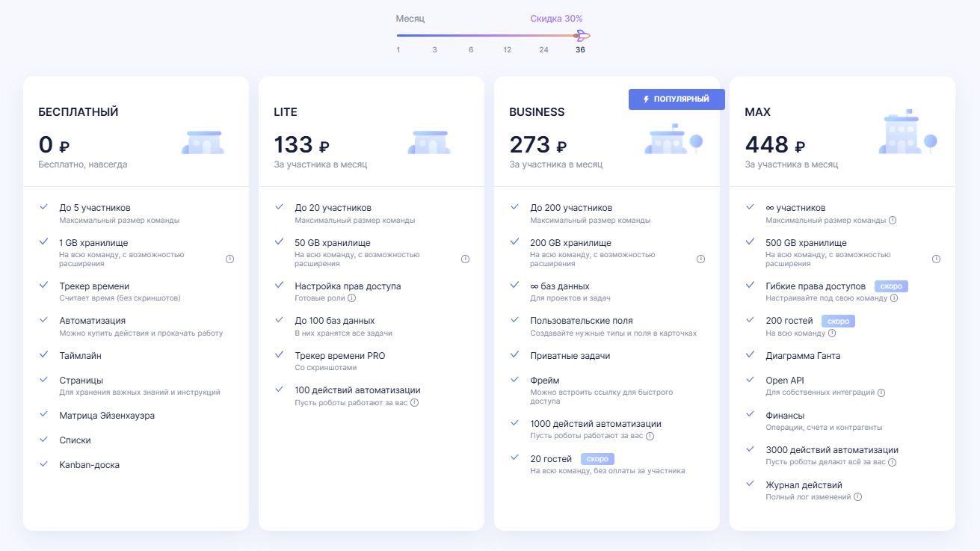Screen dimensions: 980x551
Task: Click info icon for 100 действий автоматизации
Action: (x=414, y=402)
